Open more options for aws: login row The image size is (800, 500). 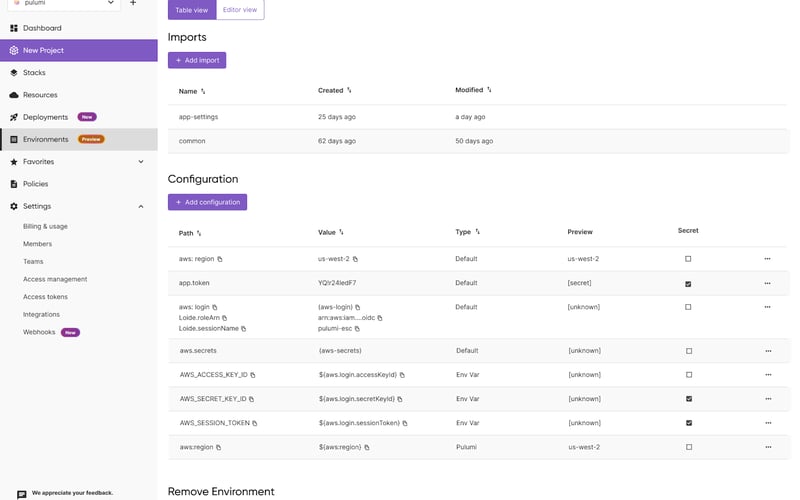pyautogui.click(x=767, y=307)
